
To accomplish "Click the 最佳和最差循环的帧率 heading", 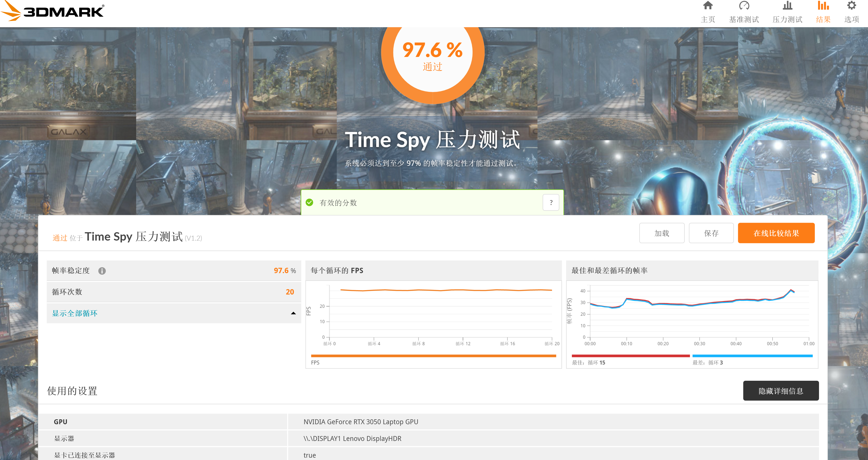I will point(610,271).
